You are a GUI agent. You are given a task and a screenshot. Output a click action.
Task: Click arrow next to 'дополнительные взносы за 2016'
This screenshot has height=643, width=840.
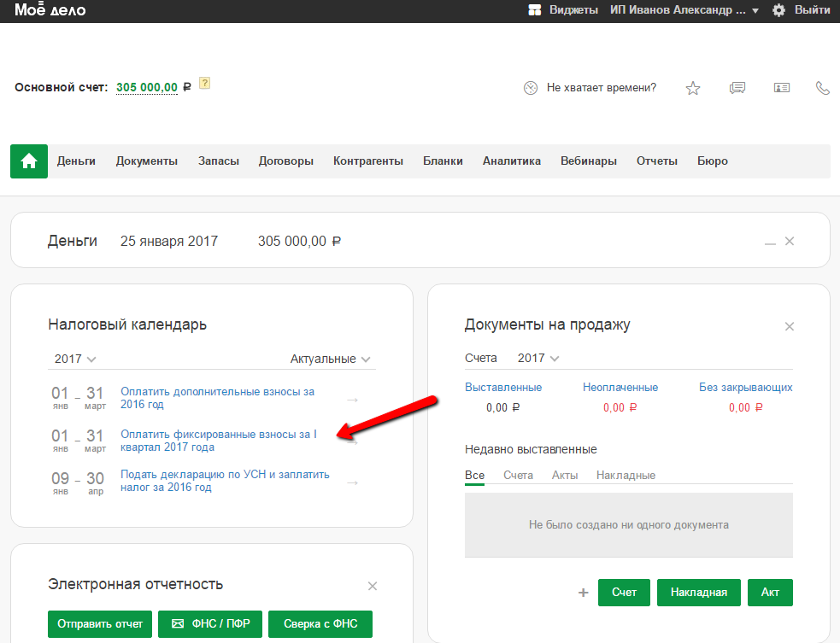(353, 400)
